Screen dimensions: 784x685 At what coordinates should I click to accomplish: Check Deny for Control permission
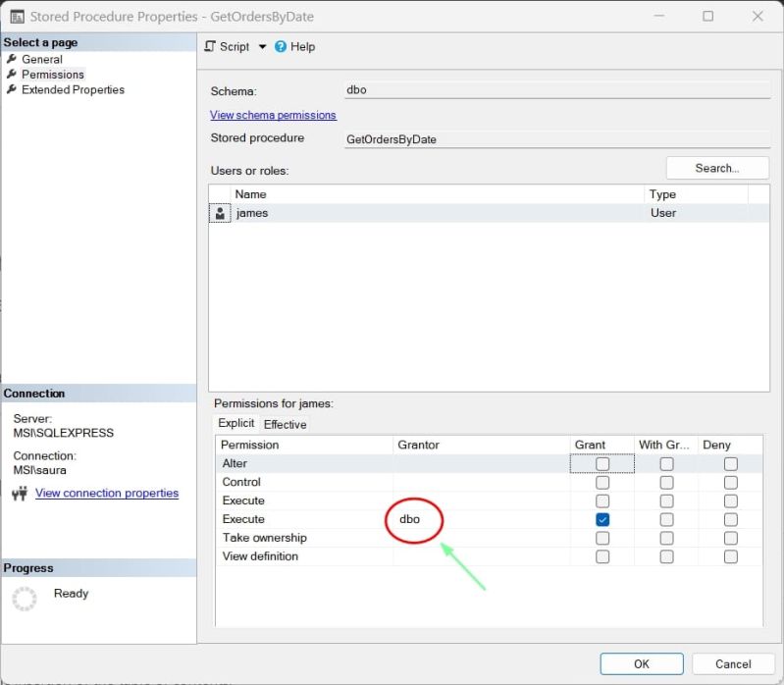click(x=730, y=483)
